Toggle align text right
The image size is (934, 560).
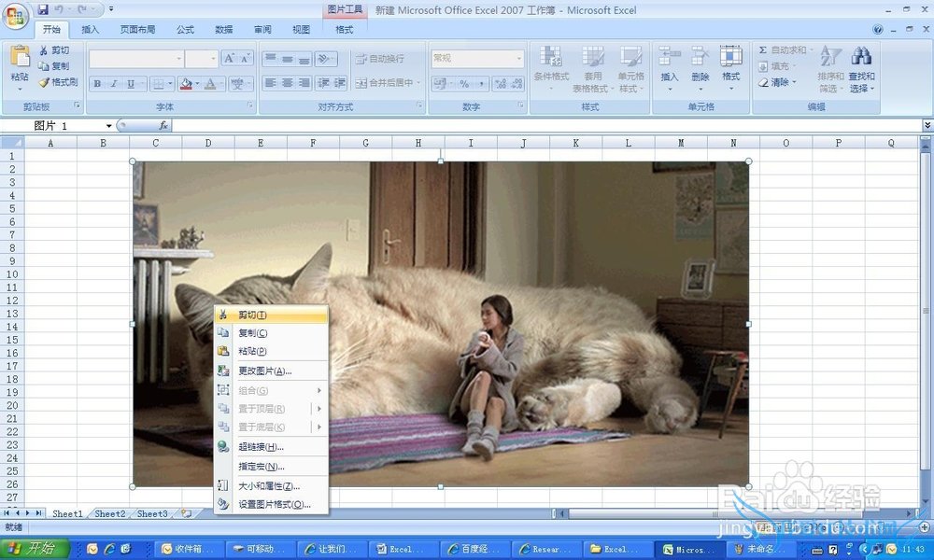click(x=304, y=83)
